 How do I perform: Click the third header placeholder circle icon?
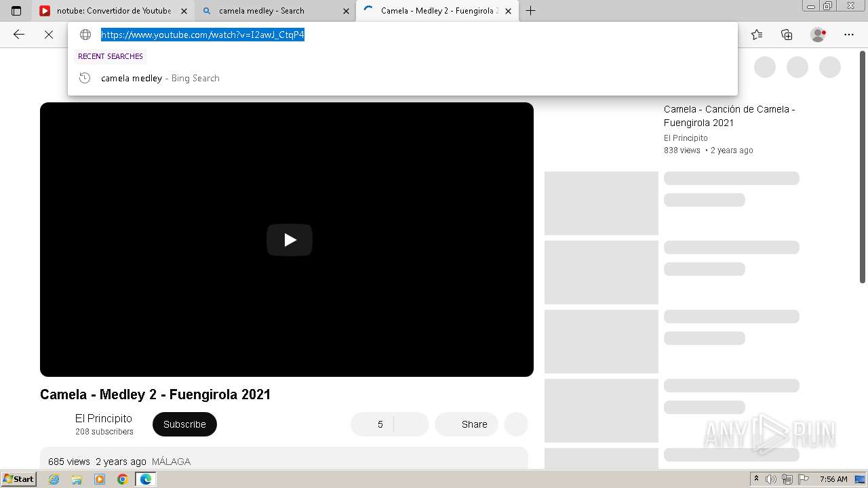coord(830,67)
